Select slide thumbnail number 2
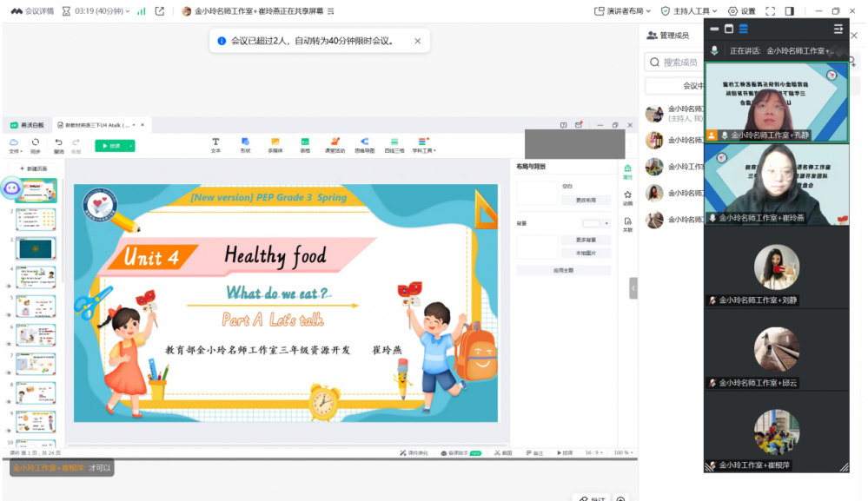 [x=36, y=220]
